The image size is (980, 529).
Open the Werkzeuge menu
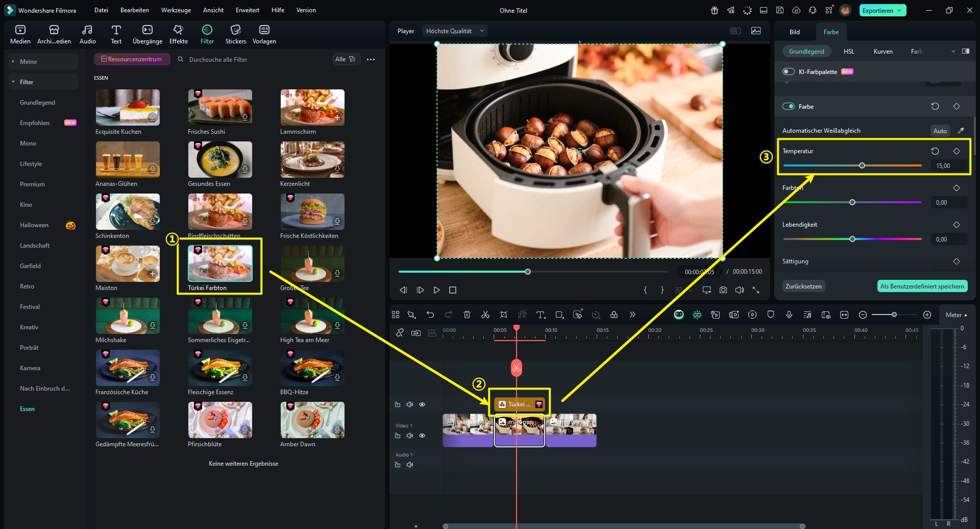coord(176,10)
